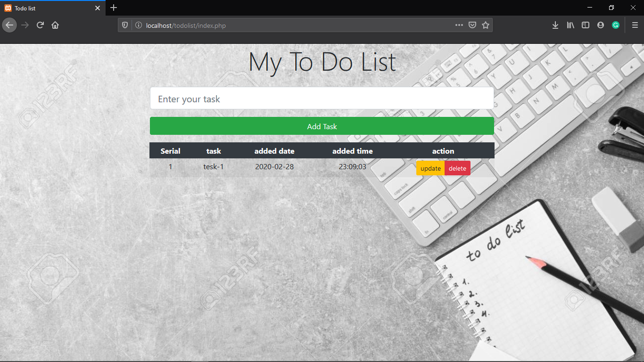Open the downloads arrow icon
The image size is (644, 362).
coord(555,25)
